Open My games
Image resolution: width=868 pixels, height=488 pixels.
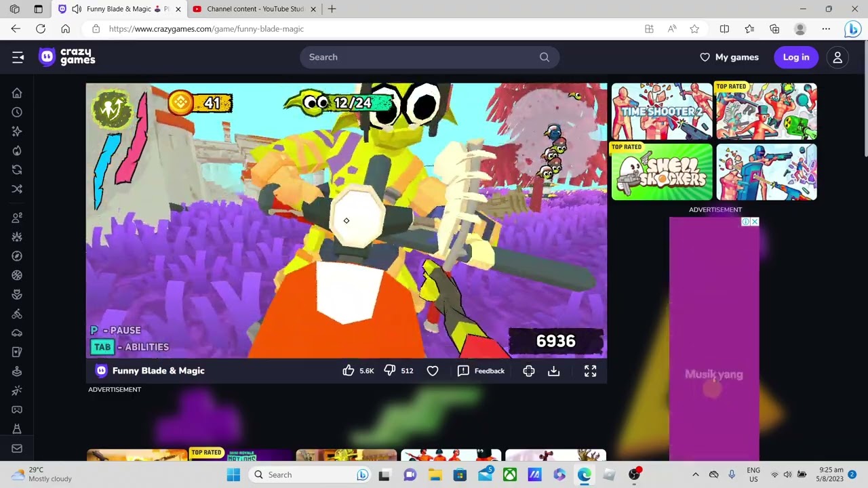pos(730,58)
